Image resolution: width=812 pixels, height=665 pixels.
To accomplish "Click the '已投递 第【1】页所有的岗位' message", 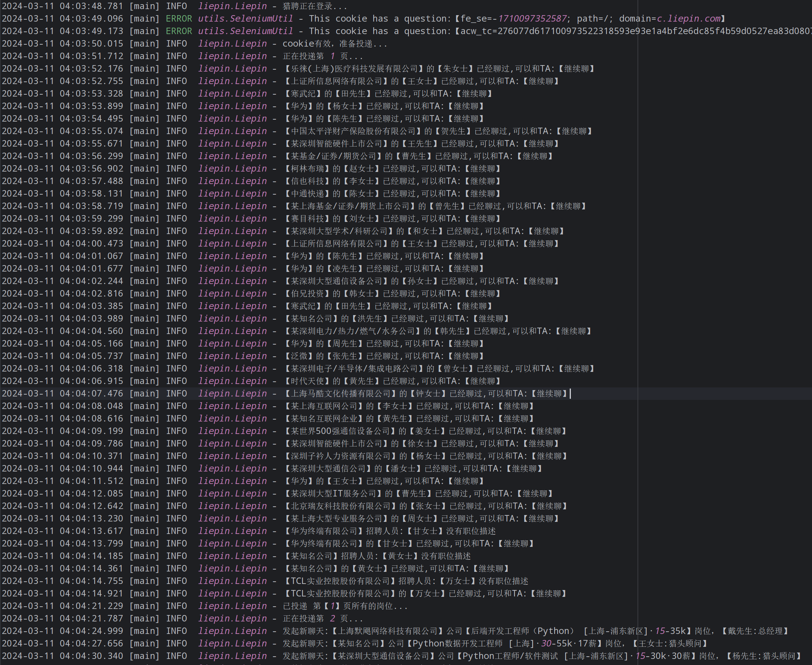I will [345, 606].
